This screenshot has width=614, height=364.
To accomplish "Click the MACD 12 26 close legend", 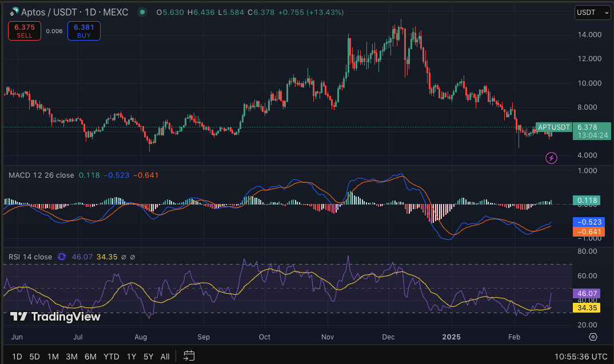I will click(41, 175).
